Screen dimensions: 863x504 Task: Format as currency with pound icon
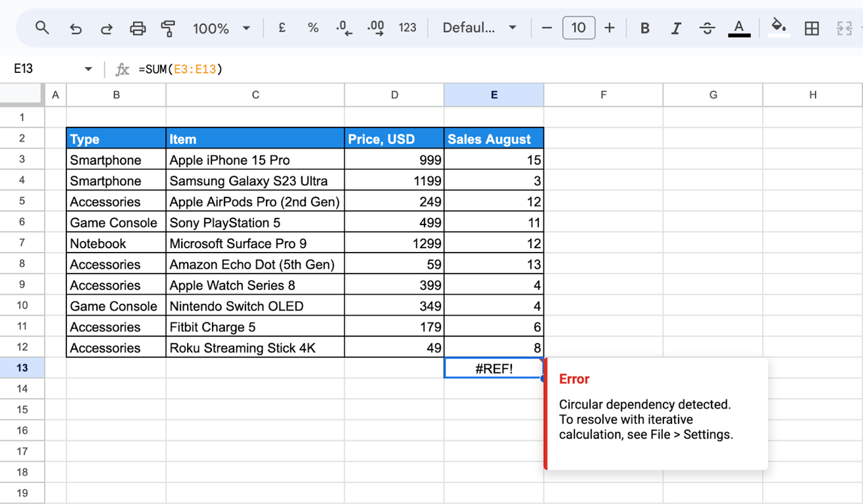tap(282, 28)
